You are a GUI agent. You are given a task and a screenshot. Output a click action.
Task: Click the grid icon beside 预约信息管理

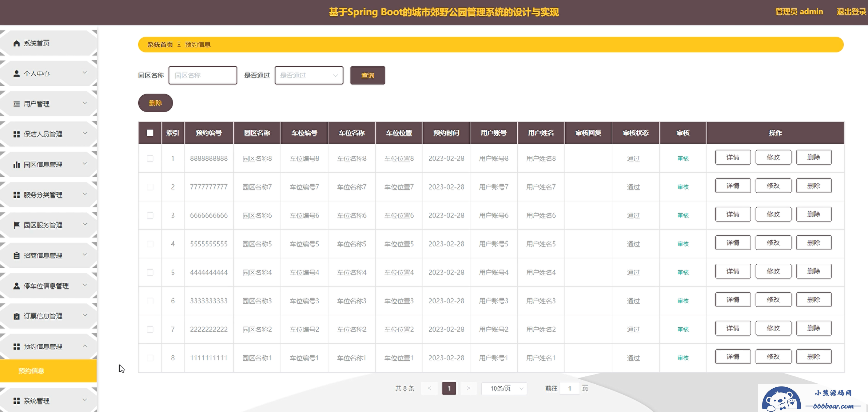pos(17,346)
